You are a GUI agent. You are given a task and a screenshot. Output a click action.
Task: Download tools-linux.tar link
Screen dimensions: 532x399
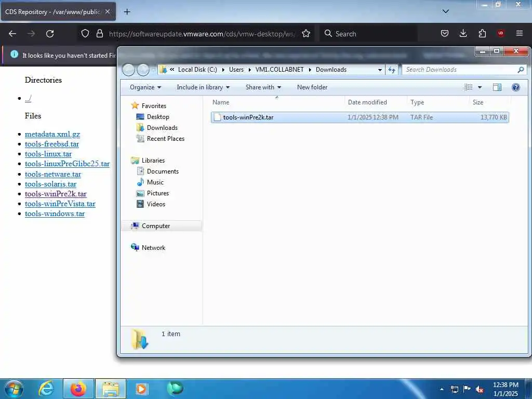point(48,154)
